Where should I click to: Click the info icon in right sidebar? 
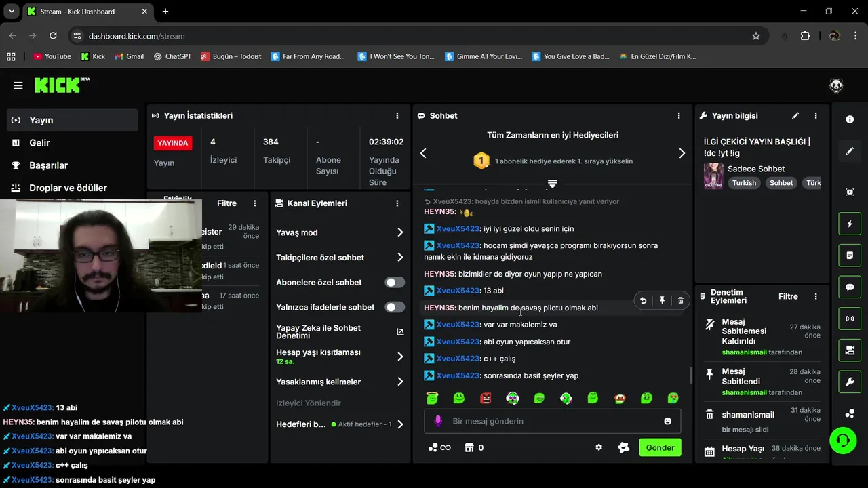[850, 119]
